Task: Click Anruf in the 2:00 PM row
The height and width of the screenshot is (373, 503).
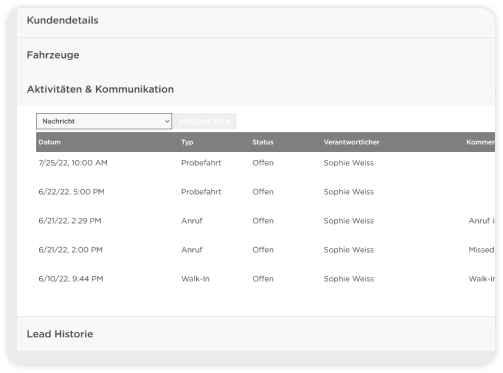Action: (x=192, y=250)
